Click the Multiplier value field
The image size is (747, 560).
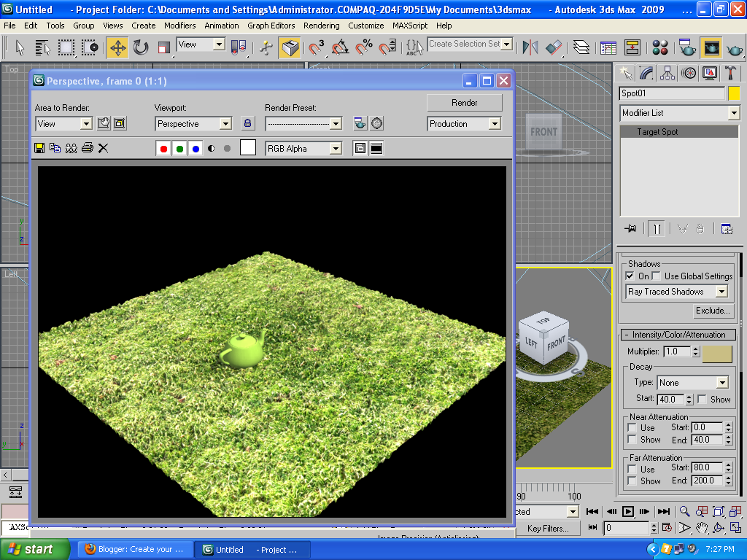[x=678, y=351]
